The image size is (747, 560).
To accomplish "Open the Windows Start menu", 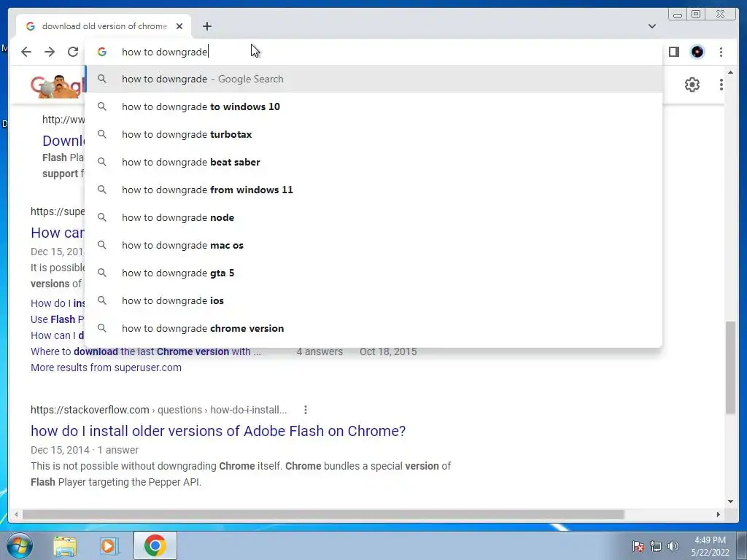I will pos(19,545).
